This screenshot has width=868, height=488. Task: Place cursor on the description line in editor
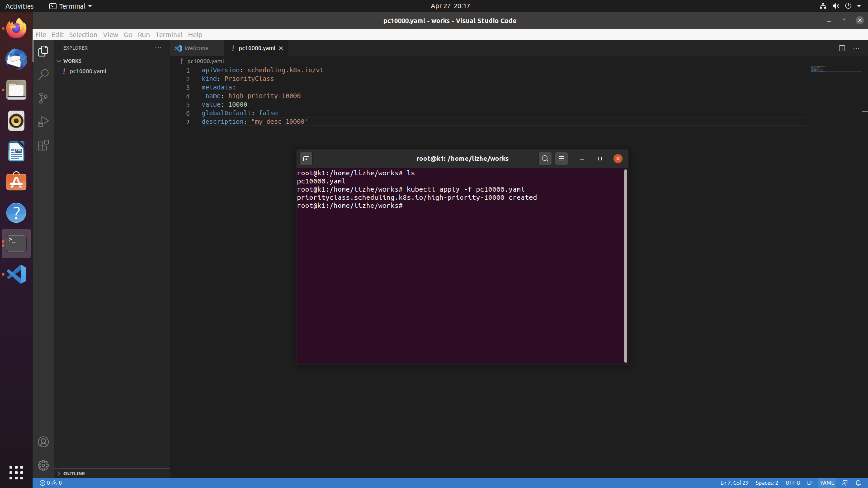254,122
